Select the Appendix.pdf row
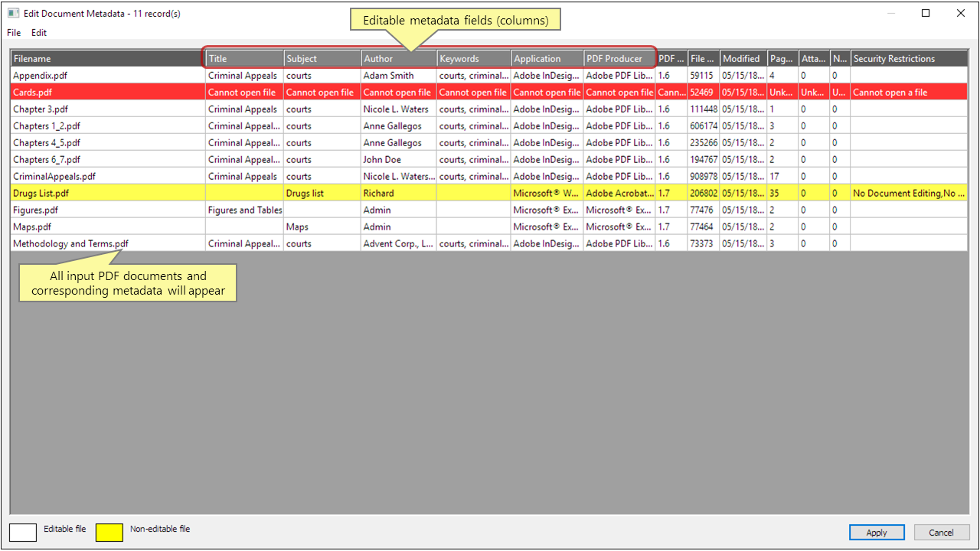980x551 pixels. click(x=107, y=75)
